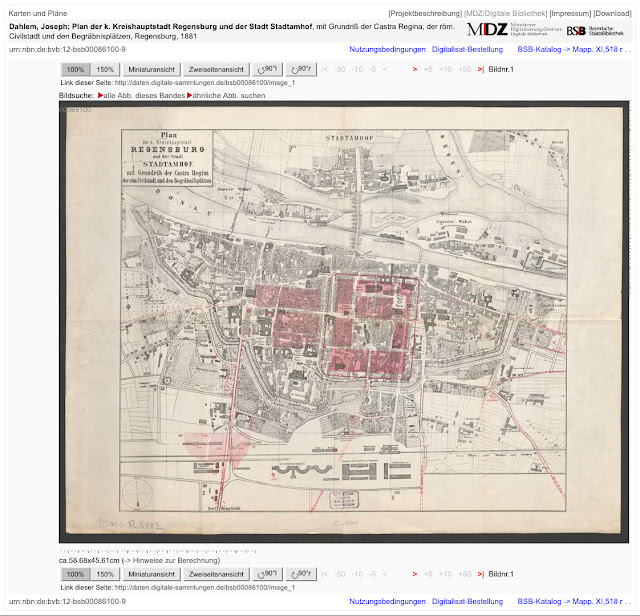
Task: Rotate image 90° right, top toolbar
Action: (x=301, y=69)
